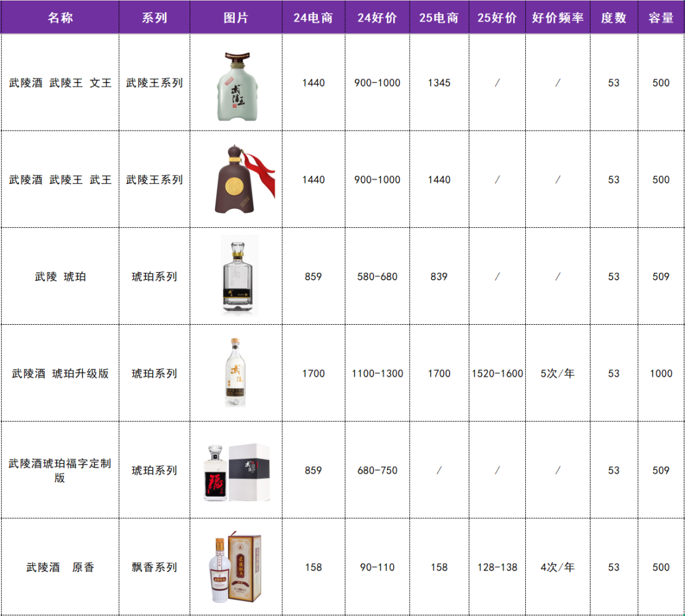
Task: Click the 图片 column header
Action: coord(236,18)
